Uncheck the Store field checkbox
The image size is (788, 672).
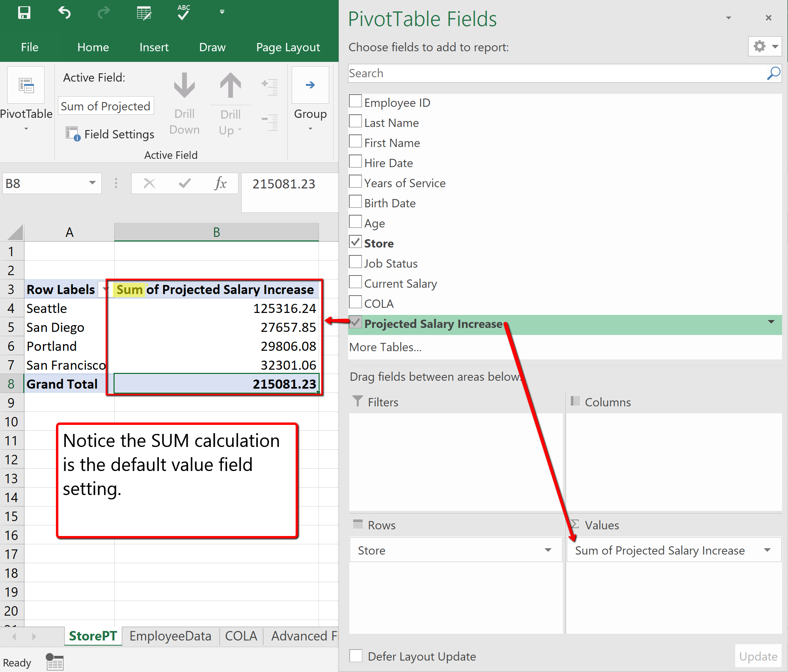click(356, 242)
